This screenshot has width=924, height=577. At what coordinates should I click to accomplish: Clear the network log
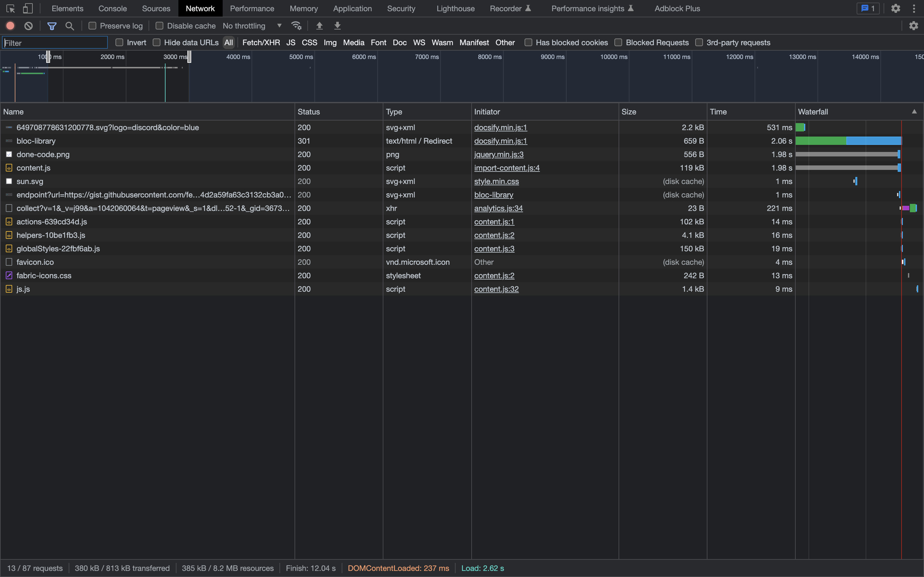click(29, 26)
